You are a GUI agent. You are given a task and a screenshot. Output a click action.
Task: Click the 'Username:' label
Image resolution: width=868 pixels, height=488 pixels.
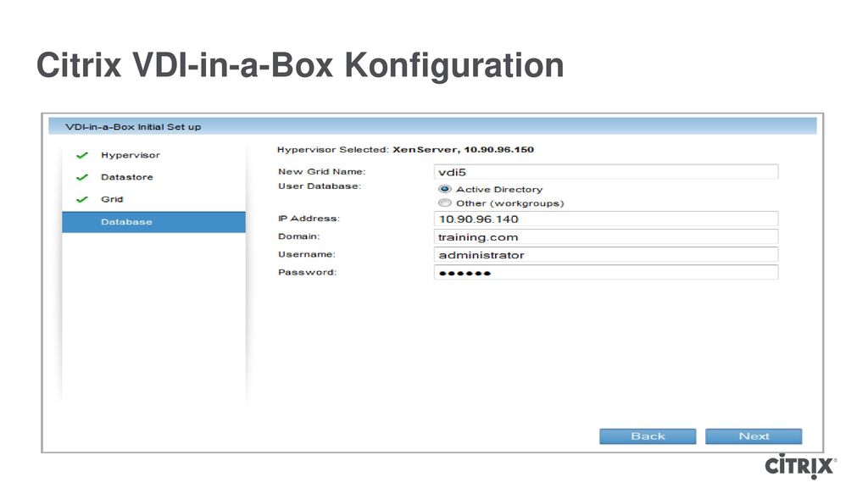[x=307, y=254]
